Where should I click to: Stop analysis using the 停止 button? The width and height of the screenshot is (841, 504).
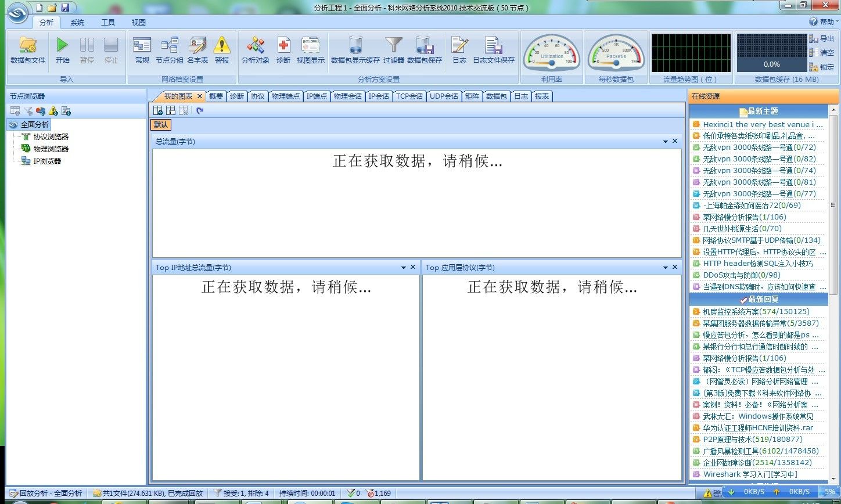[111, 51]
